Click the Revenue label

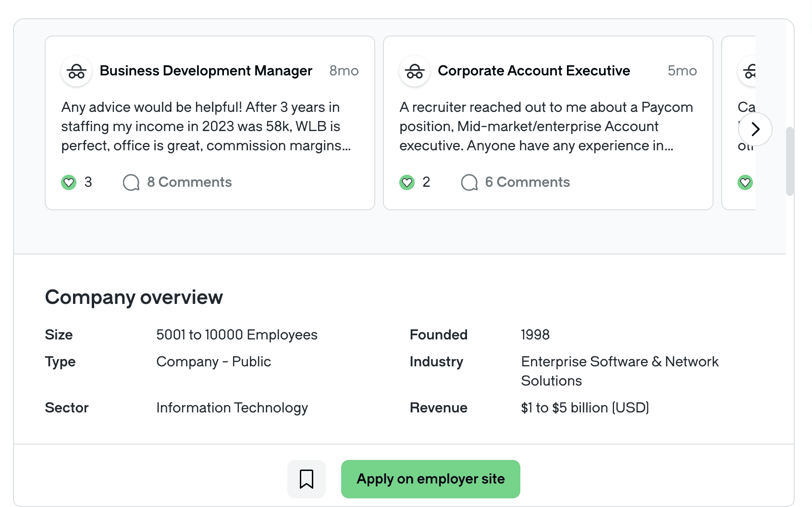(x=439, y=408)
